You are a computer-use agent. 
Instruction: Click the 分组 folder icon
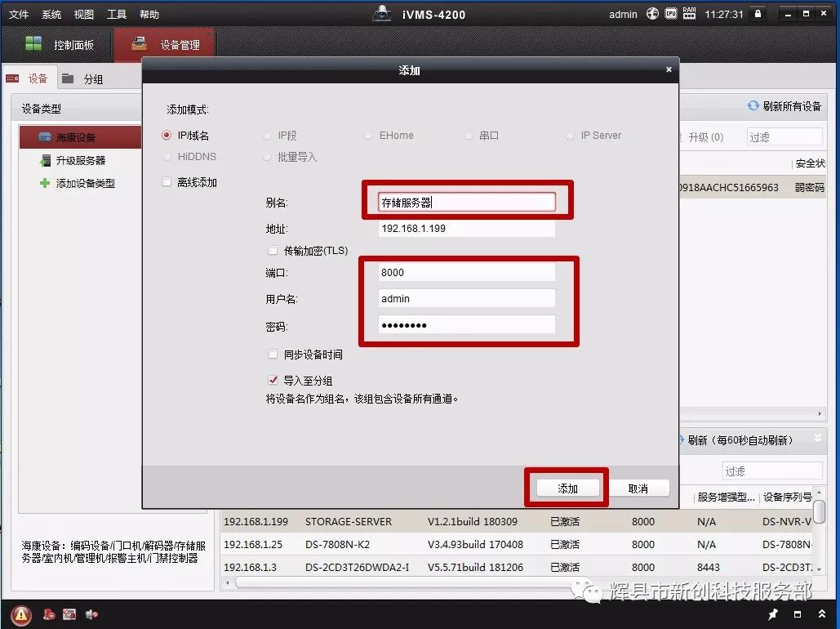(68, 78)
